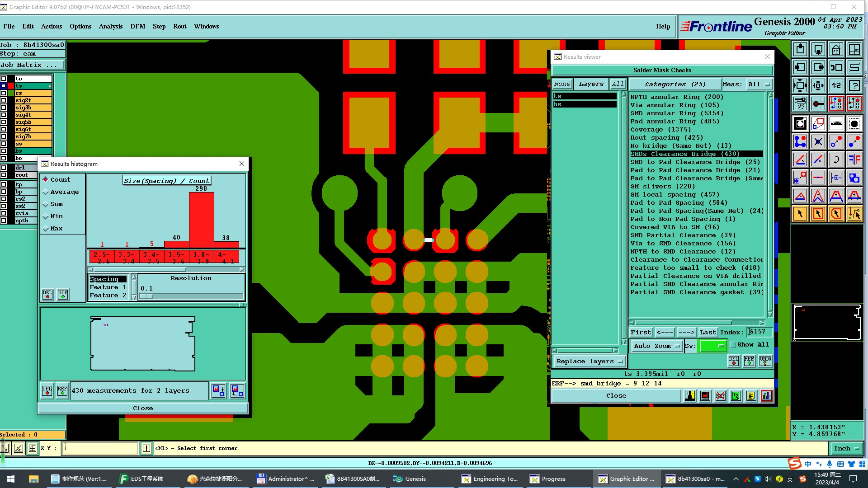Viewport: 868px width, 488px height.
Task: Click the Last result button
Action: point(707,332)
